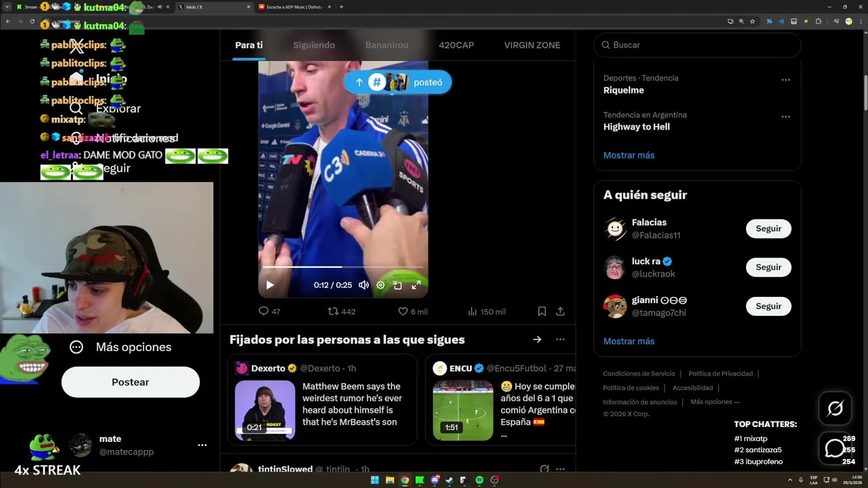Open options for the Fijados section
Viewport: 868px width, 488px height.
pyautogui.click(x=560, y=340)
